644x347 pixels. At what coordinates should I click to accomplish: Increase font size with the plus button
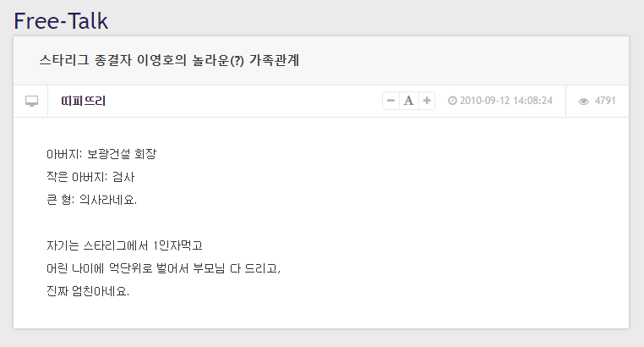tap(427, 101)
